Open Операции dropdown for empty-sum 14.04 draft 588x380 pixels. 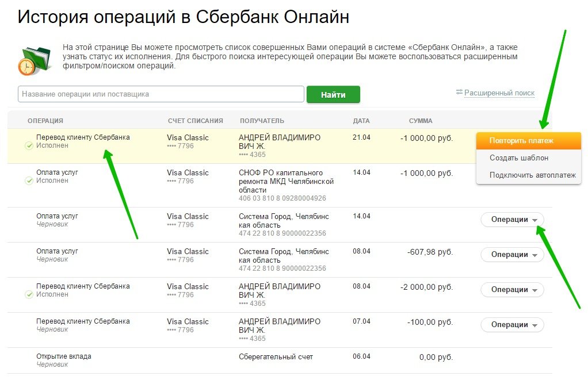click(x=512, y=220)
